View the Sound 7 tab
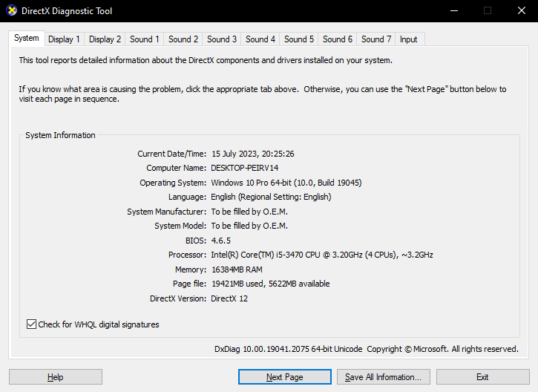This screenshot has height=392, width=538. pyautogui.click(x=376, y=39)
